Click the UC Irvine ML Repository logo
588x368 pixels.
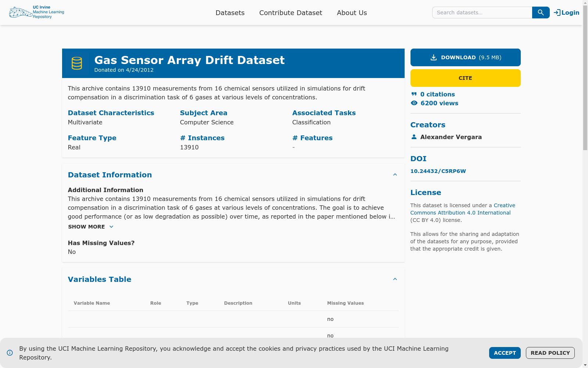[x=37, y=12]
